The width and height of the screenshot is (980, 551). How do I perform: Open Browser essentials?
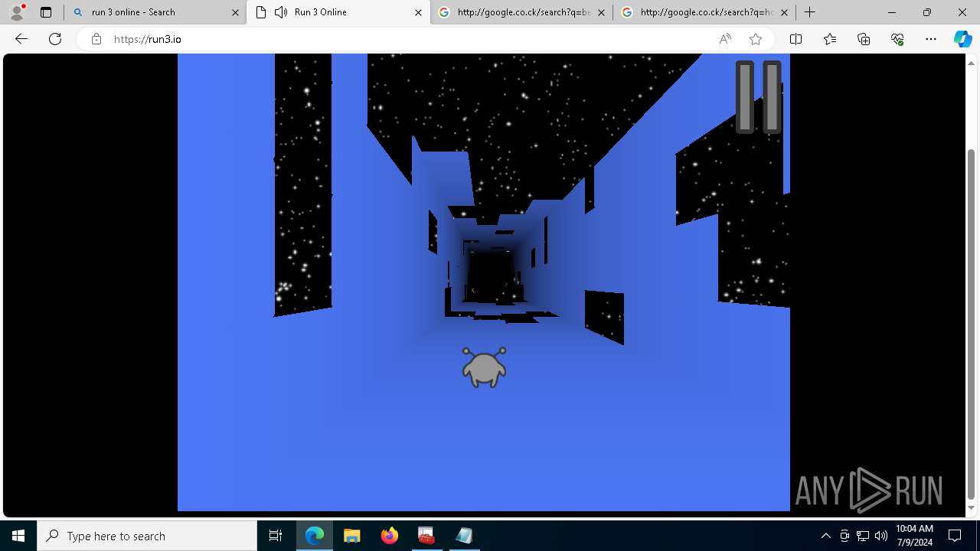(x=897, y=39)
